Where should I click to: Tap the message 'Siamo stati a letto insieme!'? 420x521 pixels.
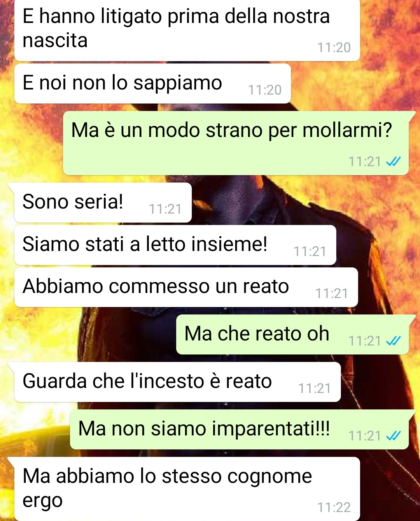(175, 245)
